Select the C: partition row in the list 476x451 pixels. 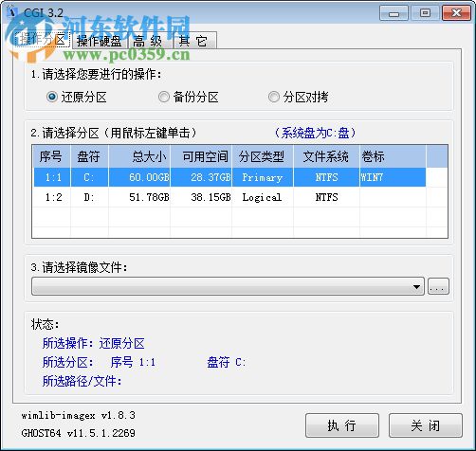pyautogui.click(x=229, y=177)
